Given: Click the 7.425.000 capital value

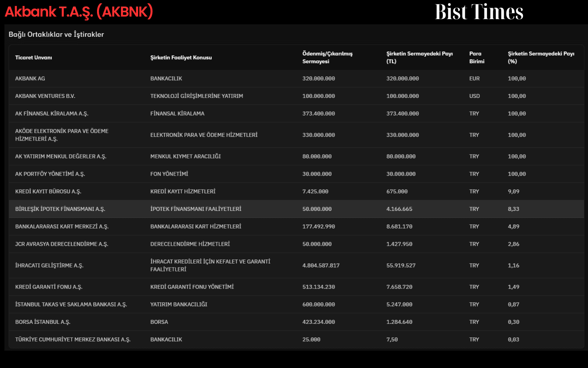Looking at the screenshot, I should pyautogui.click(x=315, y=191).
